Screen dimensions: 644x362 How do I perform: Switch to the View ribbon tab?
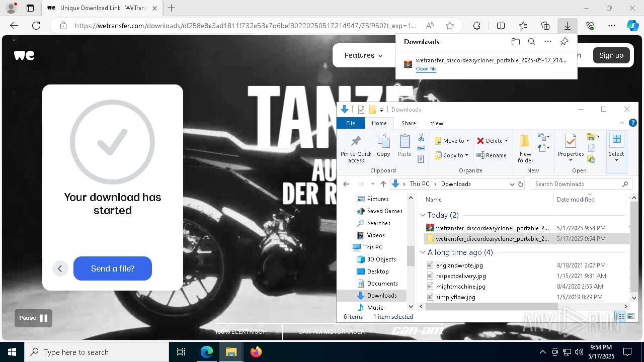pyautogui.click(x=437, y=123)
